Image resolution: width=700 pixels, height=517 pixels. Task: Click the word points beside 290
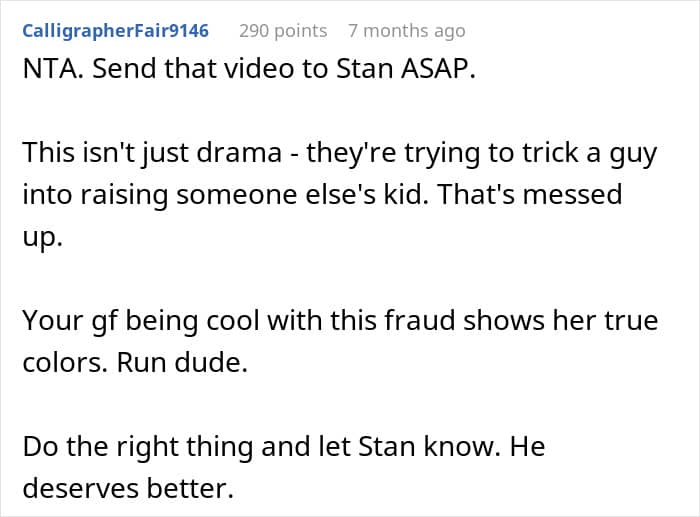coord(299,31)
